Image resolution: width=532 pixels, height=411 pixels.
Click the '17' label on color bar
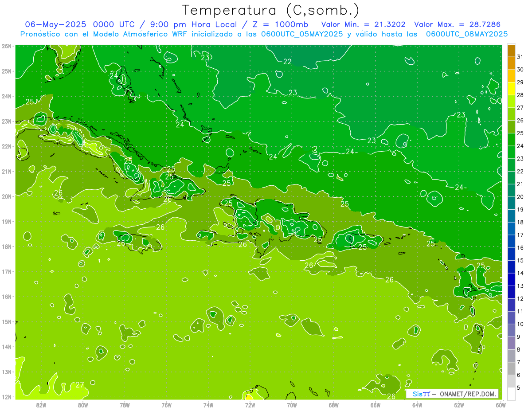[x=520, y=235]
